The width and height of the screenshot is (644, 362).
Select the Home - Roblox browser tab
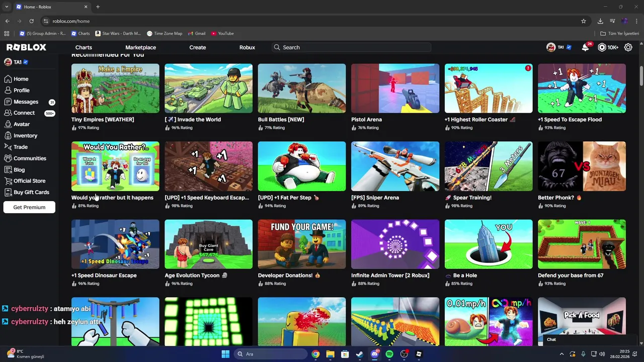(51, 7)
